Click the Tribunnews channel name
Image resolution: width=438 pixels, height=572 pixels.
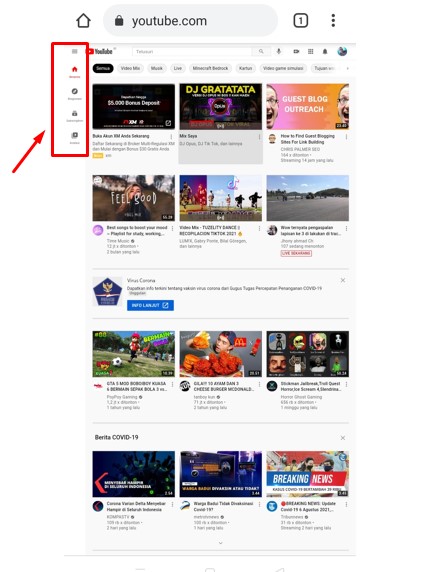[292, 517]
